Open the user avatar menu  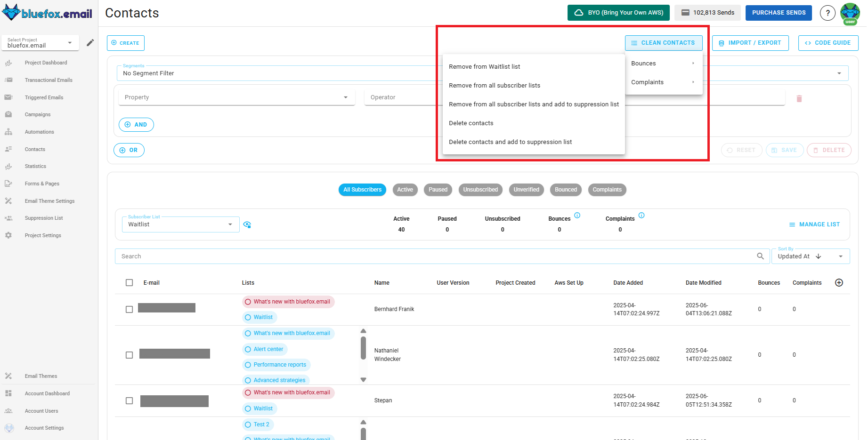850,13
